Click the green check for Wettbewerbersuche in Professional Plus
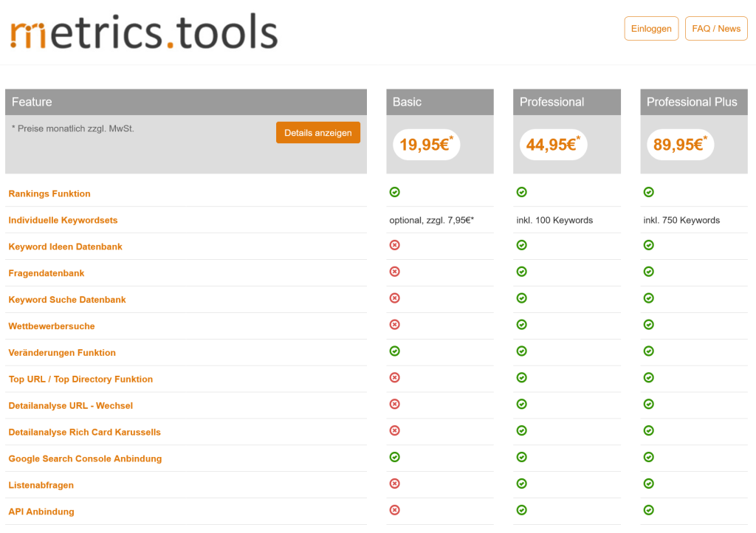756x533 pixels. (648, 325)
